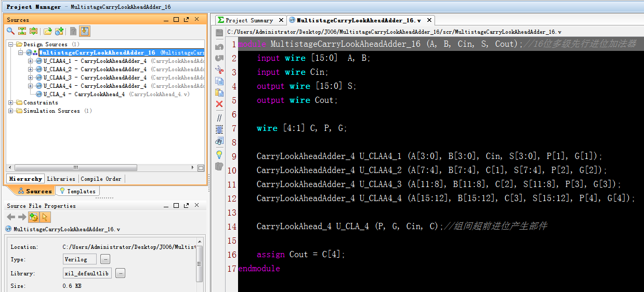Float the Source File Properties panel

click(x=187, y=205)
